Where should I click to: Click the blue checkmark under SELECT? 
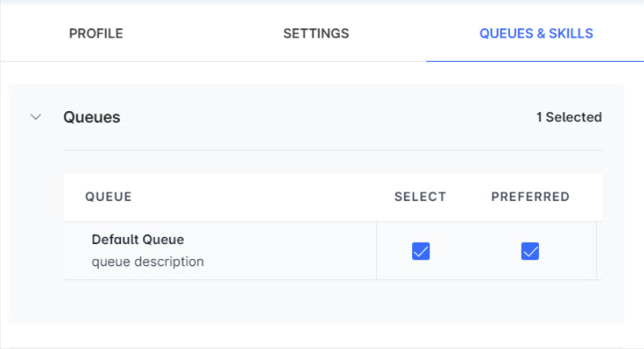pyautogui.click(x=421, y=251)
